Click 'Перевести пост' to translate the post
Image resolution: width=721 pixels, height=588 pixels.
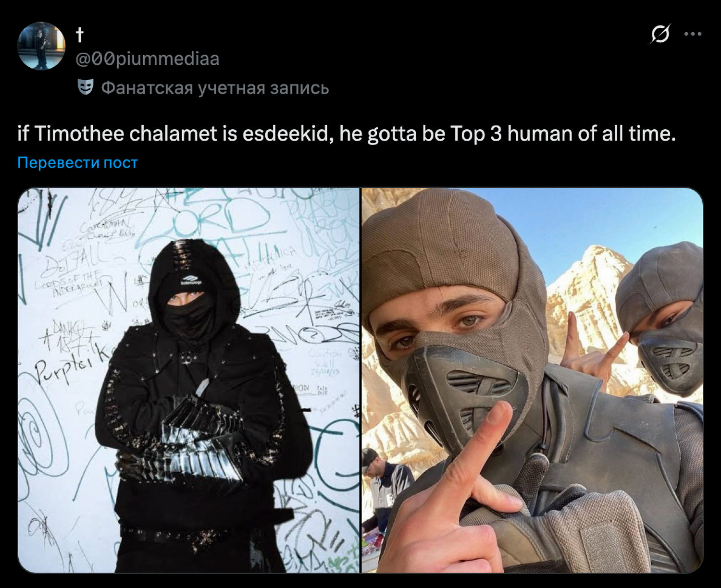[77, 163]
